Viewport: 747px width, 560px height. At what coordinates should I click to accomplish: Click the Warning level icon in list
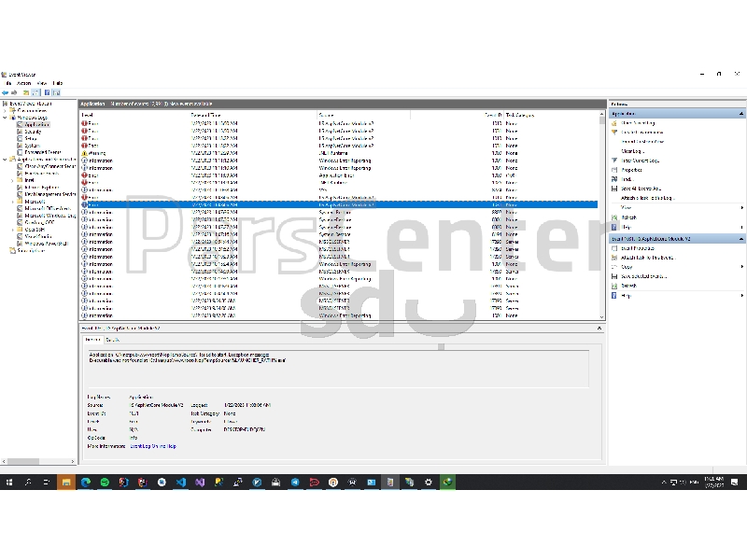(84, 153)
